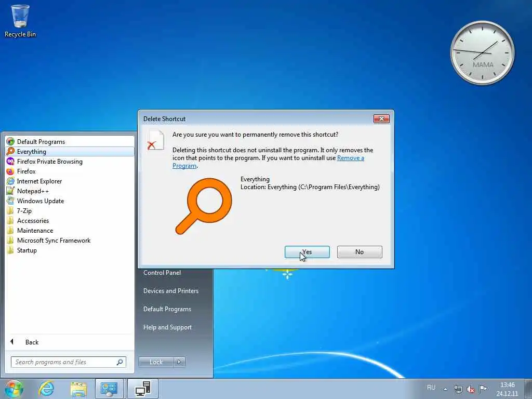Viewport: 532px width, 399px height.
Task: Open Control Panel from Start menu
Action: 162,272
